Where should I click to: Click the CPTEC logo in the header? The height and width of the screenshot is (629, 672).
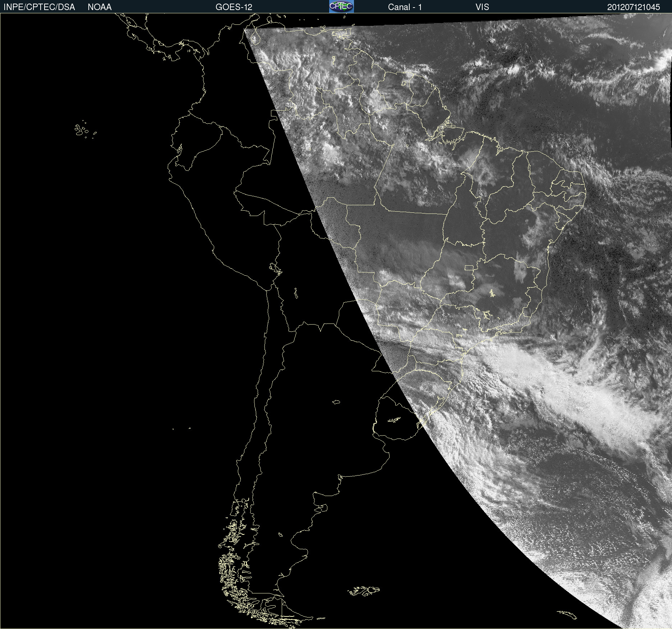pyautogui.click(x=341, y=6)
